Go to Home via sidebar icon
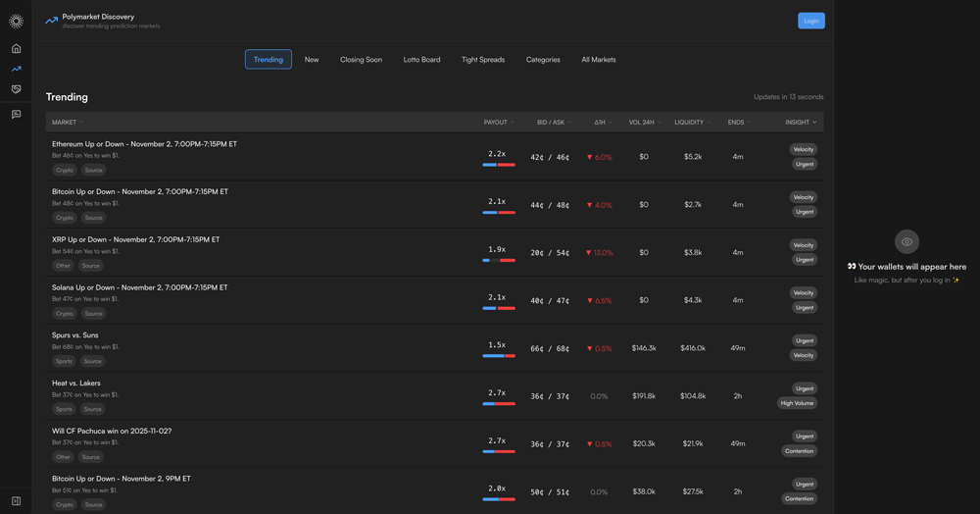The height and width of the screenshot is (514, 980). (16, 48)
